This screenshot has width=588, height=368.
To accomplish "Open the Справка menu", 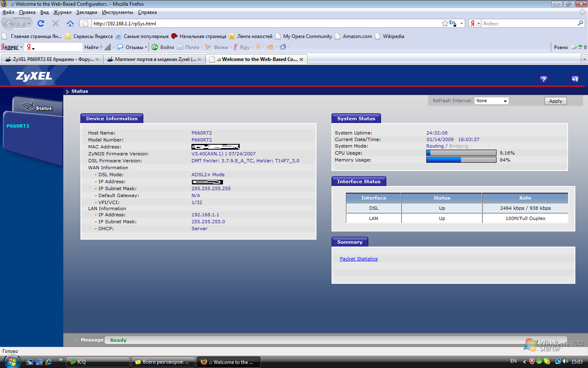I will pos(147,12).
